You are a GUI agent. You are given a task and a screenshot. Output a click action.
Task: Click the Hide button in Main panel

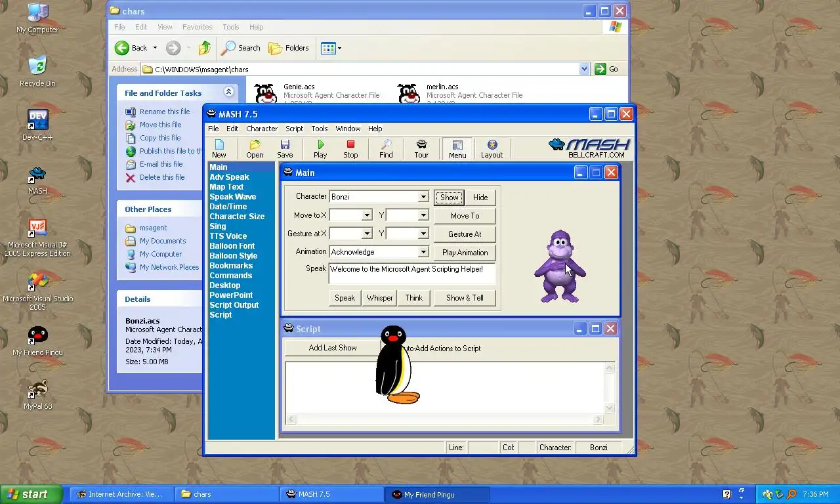480,198
